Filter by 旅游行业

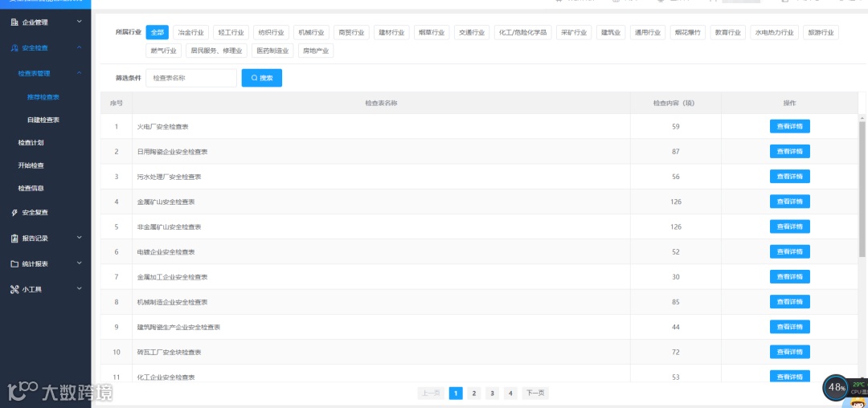[x=821, y=33]
